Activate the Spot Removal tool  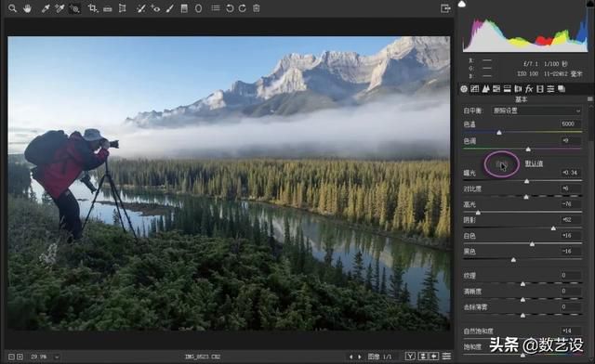tap(140, 8)
